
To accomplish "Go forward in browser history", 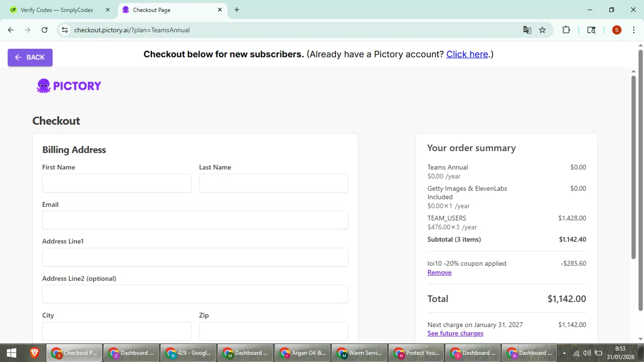I will (x=27, y=30).
